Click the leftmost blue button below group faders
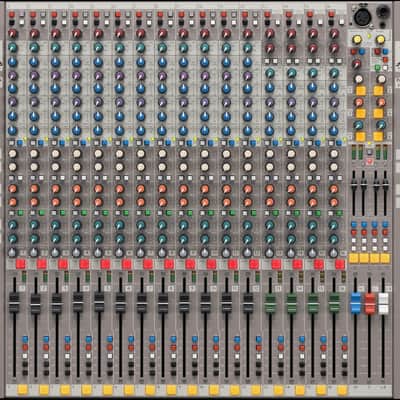400x400 pixels. [354, 224]
